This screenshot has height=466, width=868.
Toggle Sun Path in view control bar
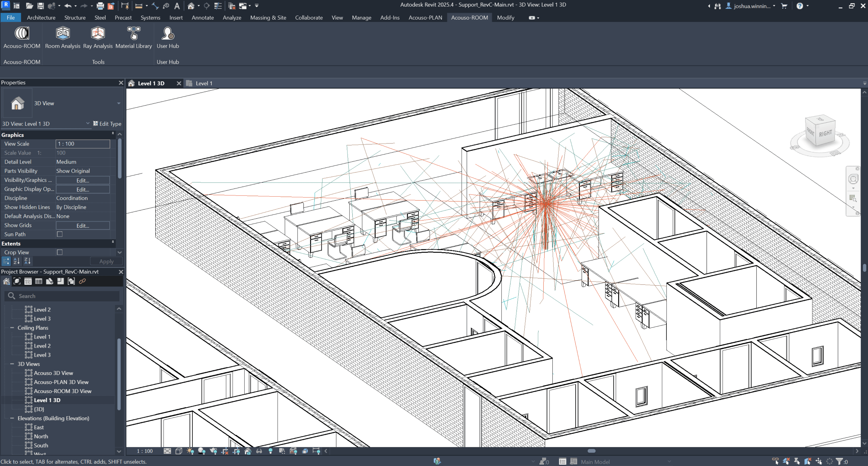pos(190,451)
